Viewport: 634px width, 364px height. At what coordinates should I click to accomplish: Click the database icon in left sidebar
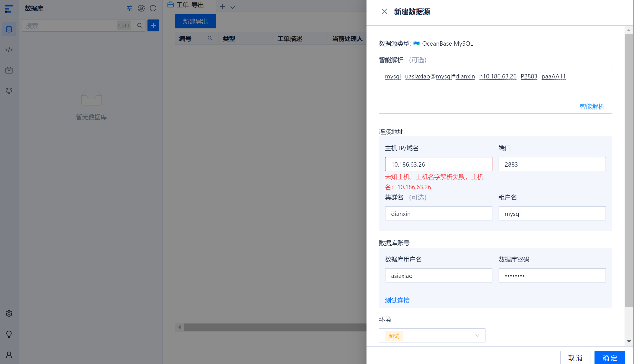(x=9, y=29)
